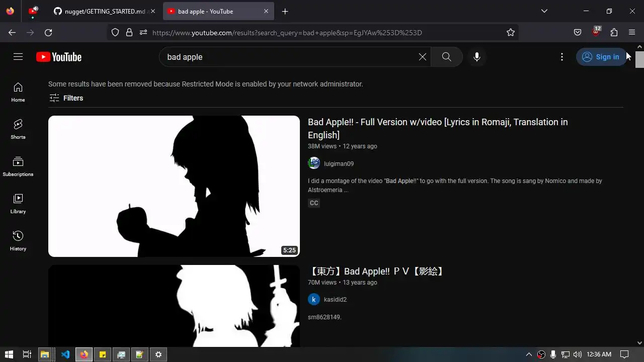The height and width of the screenshot is (362, 644).
Task: Bookmark this page with star
Action: pyautogui.click(x=511, y=32)
